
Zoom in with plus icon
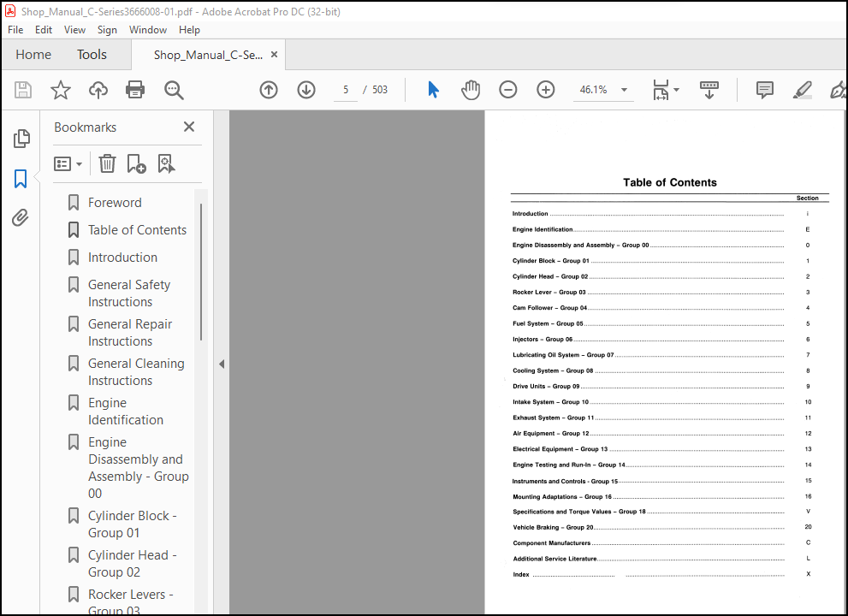[x=546, y=90]
